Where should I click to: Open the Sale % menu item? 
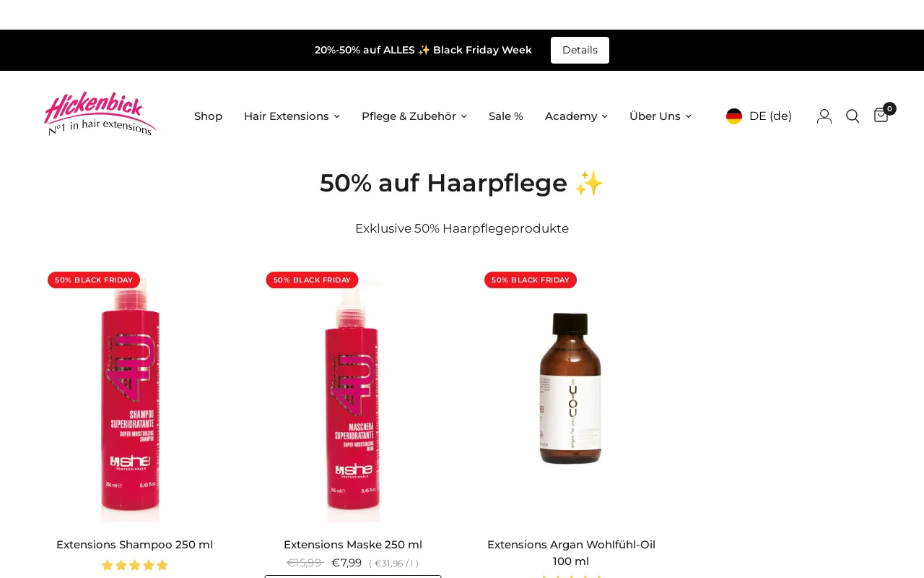[x=506, y=116]
